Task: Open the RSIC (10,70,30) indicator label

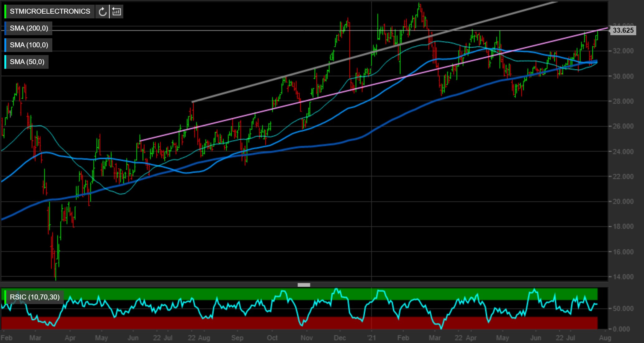Action: coord(35,297)
